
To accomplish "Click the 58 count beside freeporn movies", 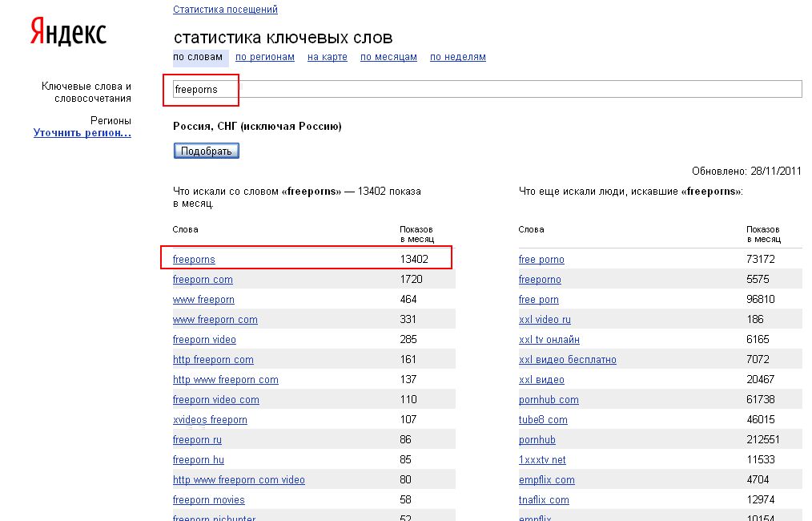I will point(405,500).
